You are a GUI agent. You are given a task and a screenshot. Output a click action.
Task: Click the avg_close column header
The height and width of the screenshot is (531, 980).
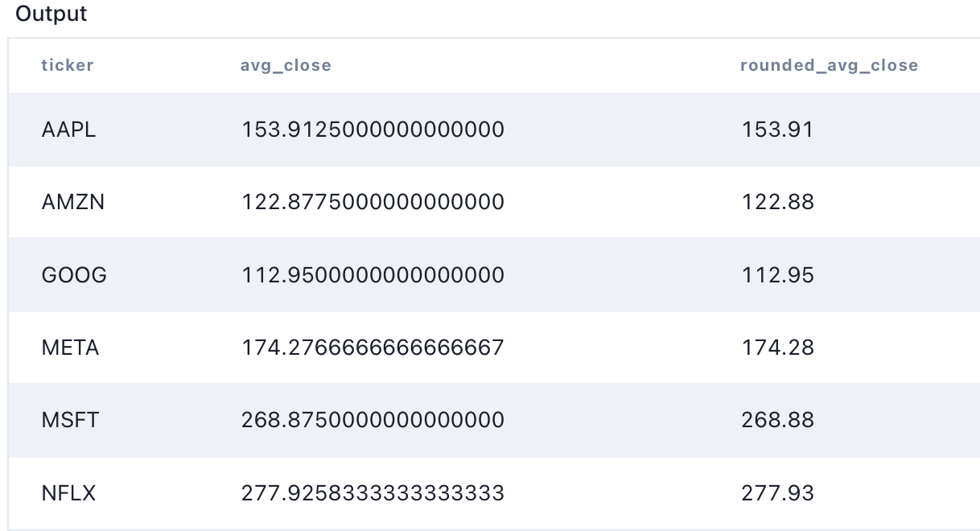286,66
